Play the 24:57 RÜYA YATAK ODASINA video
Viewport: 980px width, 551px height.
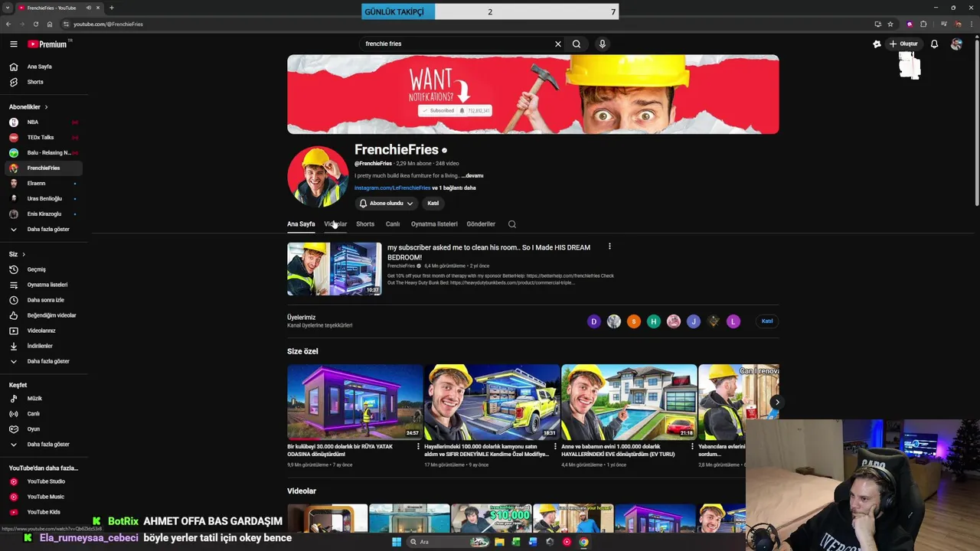pos(354,402)
